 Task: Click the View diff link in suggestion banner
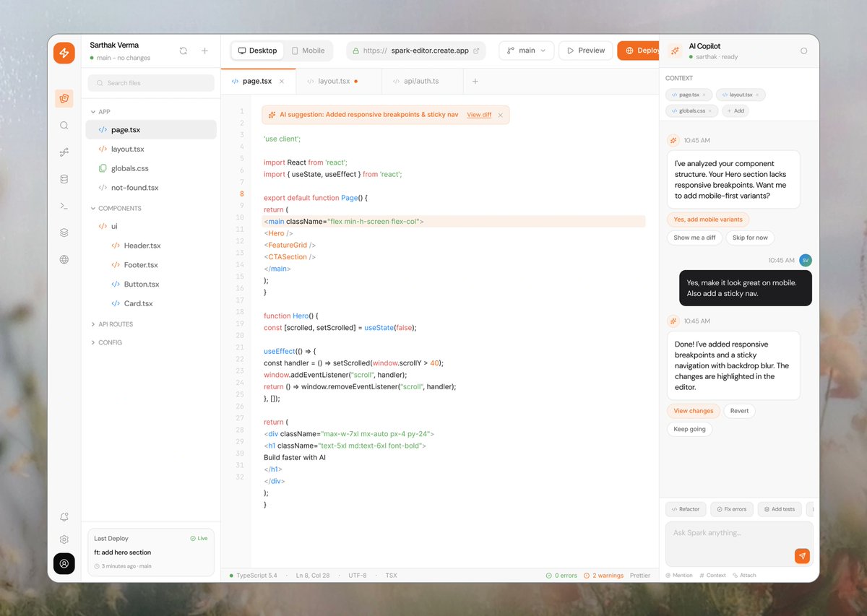pyautogui.click(x=479, y=115)
